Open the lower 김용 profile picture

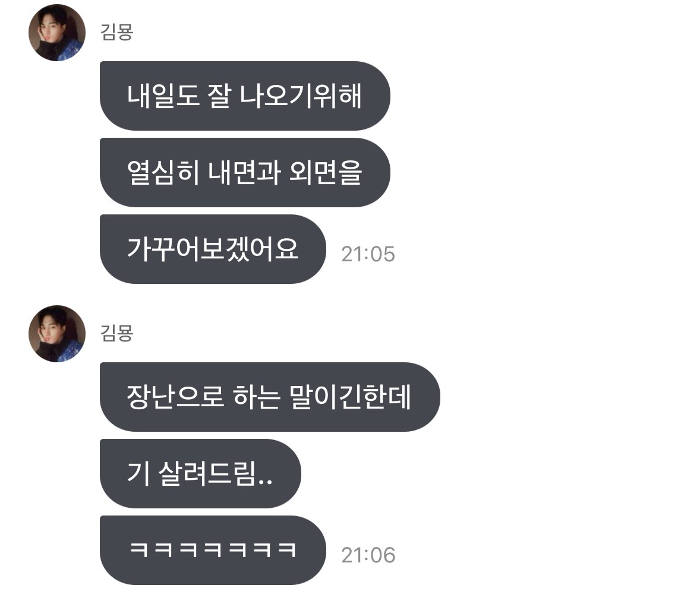coord(57,334)
